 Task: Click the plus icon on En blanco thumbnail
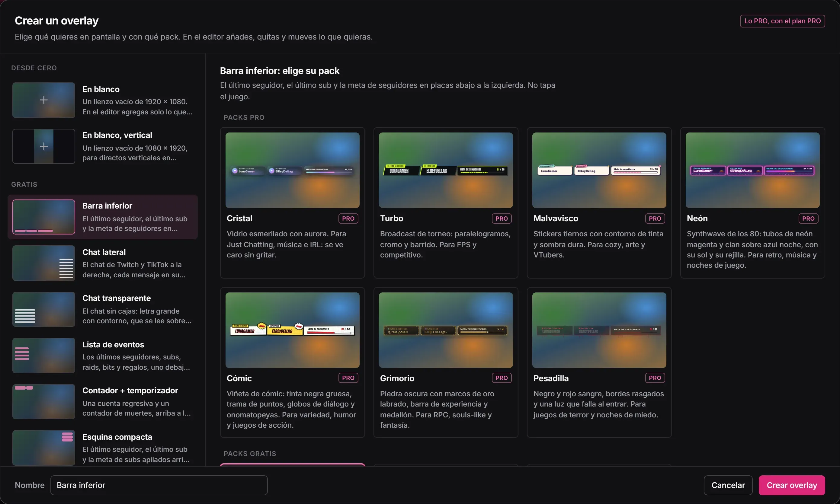[43, 100]
